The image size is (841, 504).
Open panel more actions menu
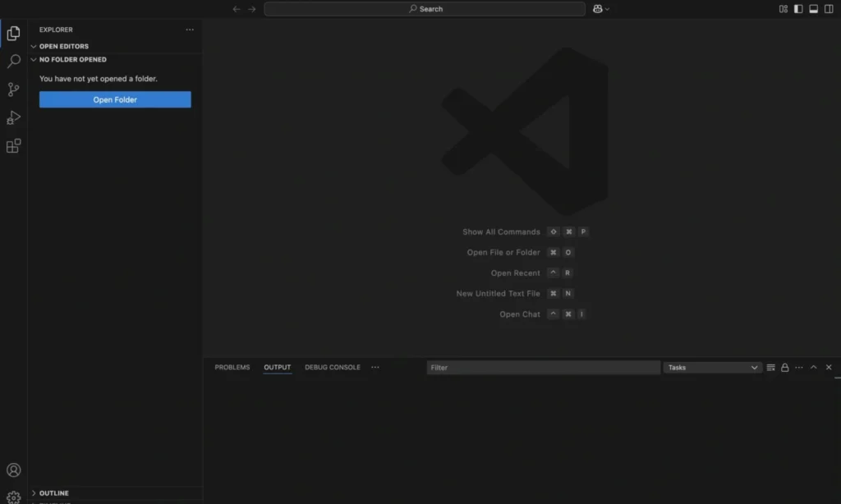point(799,367)
